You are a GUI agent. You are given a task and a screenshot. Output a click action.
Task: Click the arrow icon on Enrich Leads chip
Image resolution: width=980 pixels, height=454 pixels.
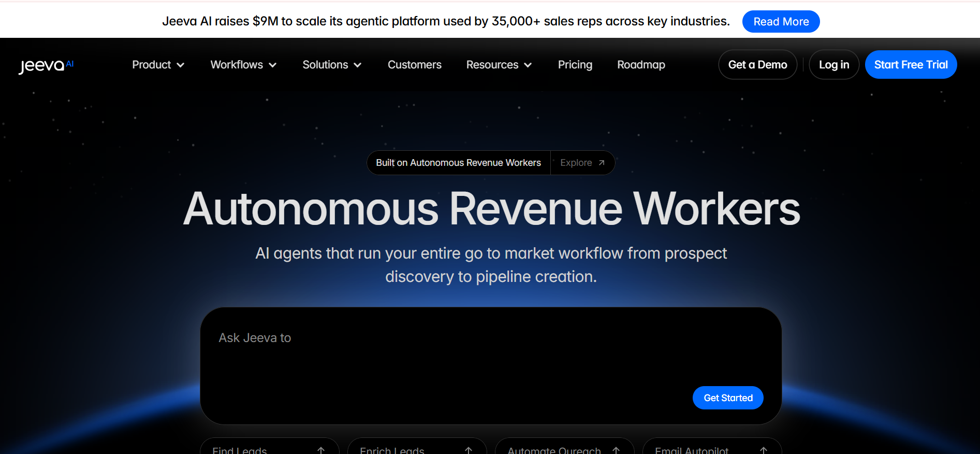tap(469, 450)
